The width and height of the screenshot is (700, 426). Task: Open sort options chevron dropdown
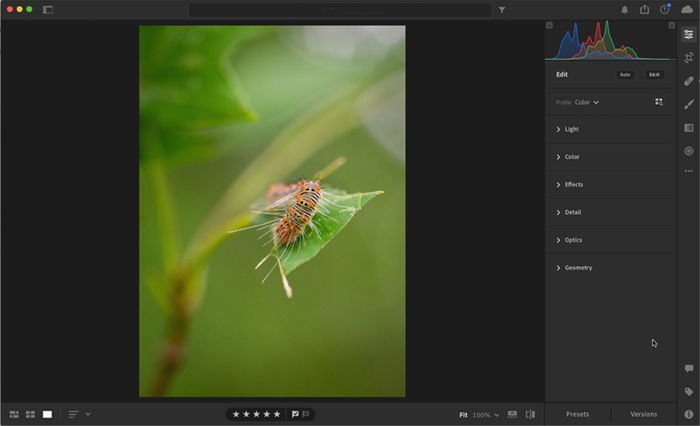(88, 414)
